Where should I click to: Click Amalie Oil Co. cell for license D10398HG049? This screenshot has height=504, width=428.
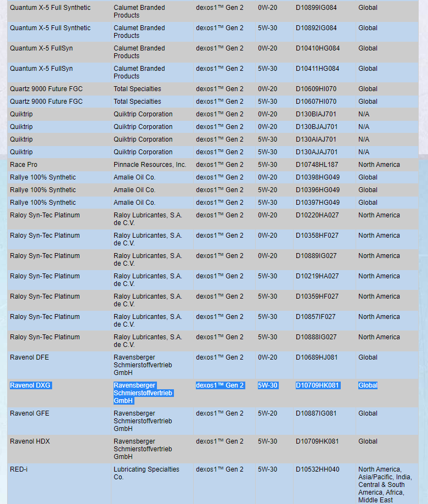pyautogui.click(x=134, y=177)
